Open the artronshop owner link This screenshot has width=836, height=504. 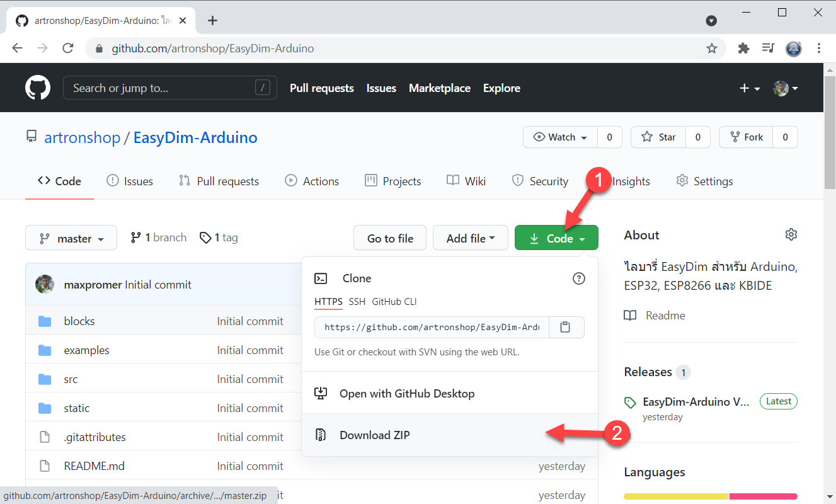(82, 137)
